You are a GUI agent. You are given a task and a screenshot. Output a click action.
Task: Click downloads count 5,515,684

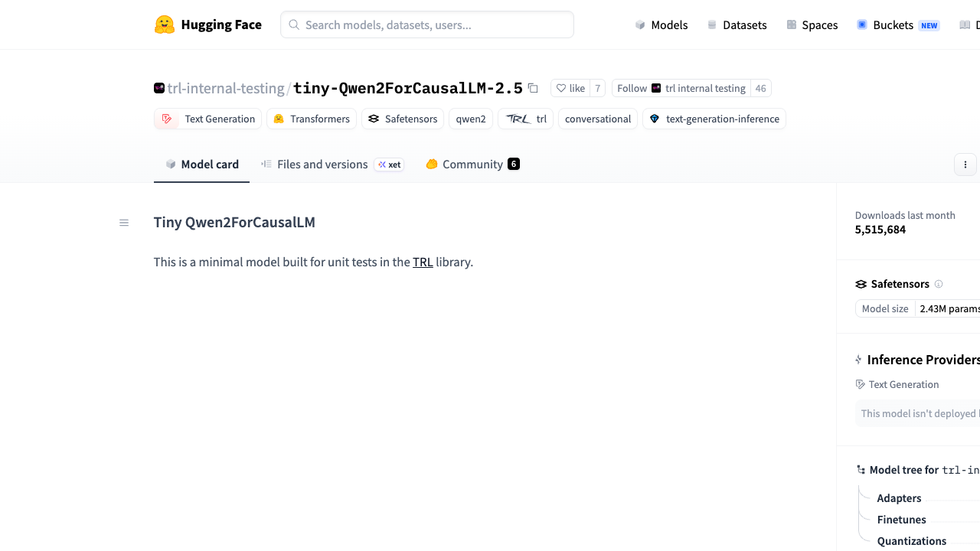point(880,230)
